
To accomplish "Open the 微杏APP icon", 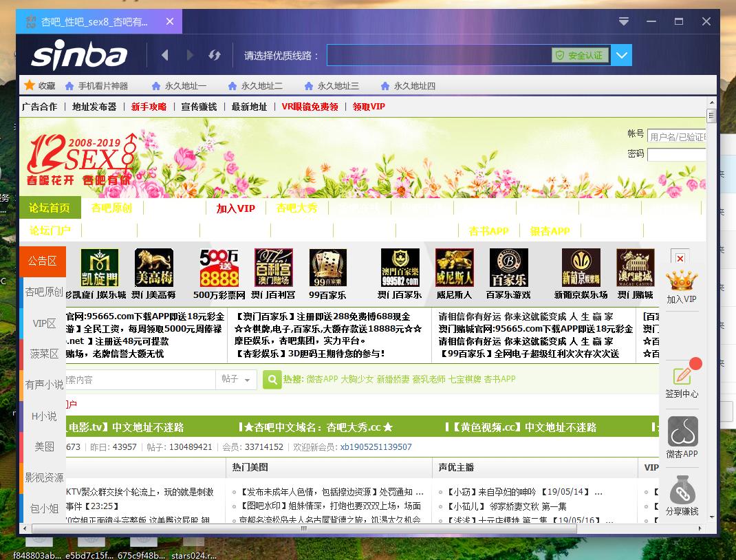I will point(682,431).
